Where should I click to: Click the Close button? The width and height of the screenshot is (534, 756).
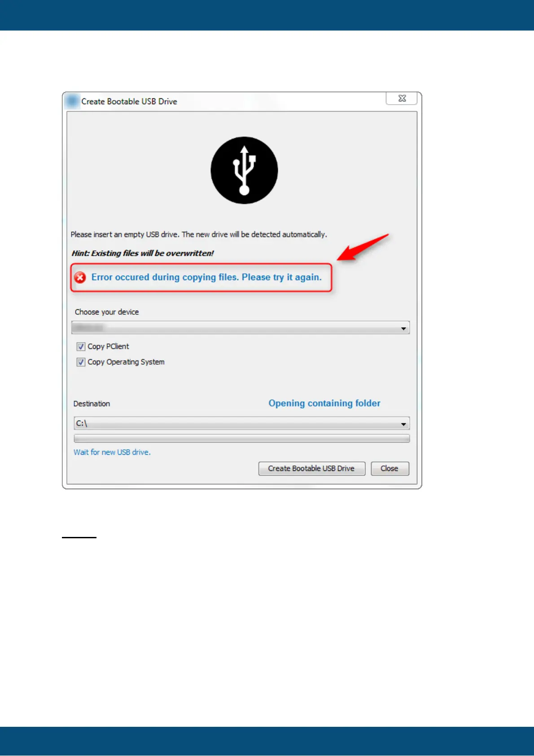390,469
